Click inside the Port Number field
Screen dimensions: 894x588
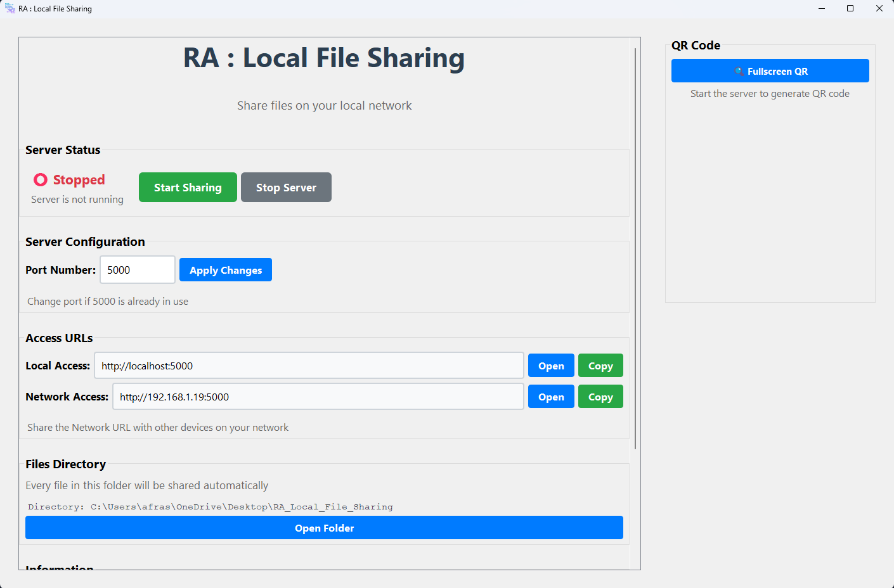pyautogui.click(x=137, y=269)
